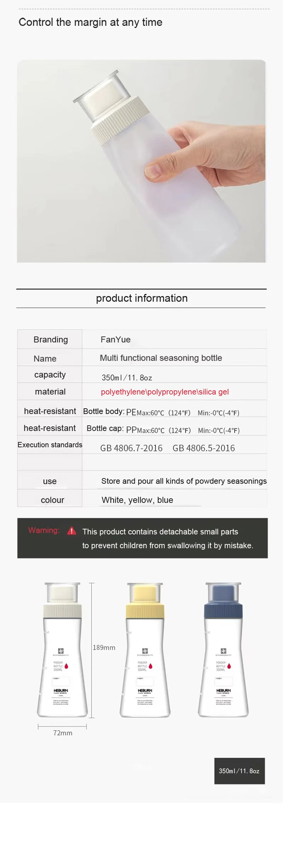Image resolution: width=283 pixels, height=868 pixels.
Task: Click the 189mm height dimension label
Action: 104,647
